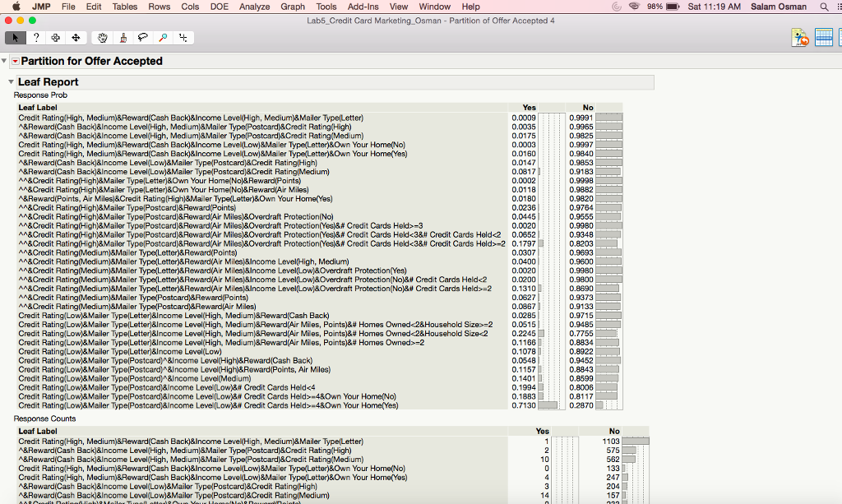Open the View menu
The image size is (842, 504).
point(399,7)
